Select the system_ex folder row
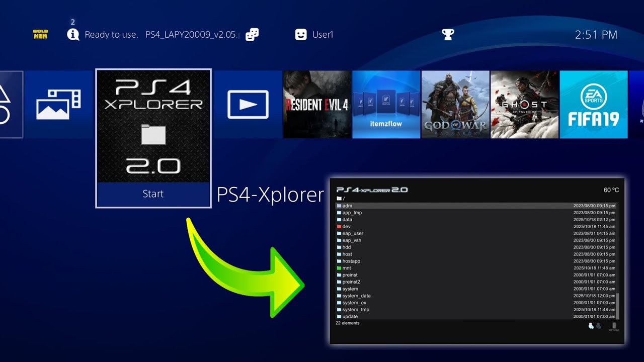This screenshot has height=362, width=644. [475, 303]
